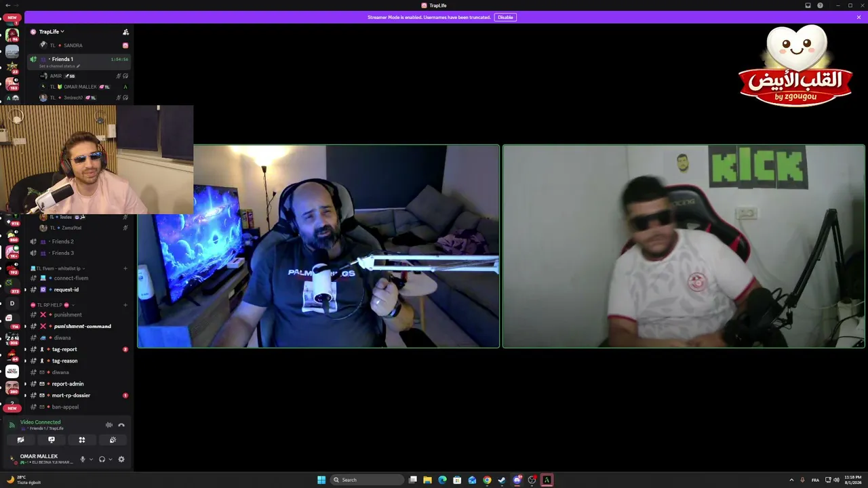The width and height of the screenshot is (868, 488).
Task: Open the punishment channel
Action: point(79,314)
